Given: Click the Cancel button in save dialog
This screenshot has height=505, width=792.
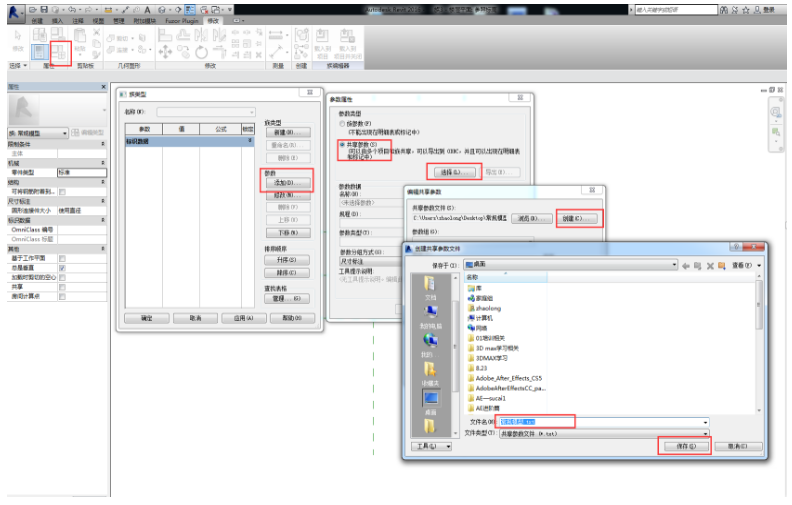Looking at the screenshot, I should coord(738,446).
